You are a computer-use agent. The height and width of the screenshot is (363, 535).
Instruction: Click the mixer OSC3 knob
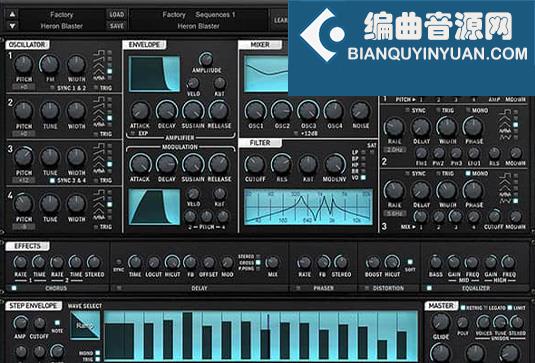click(308, 111)
